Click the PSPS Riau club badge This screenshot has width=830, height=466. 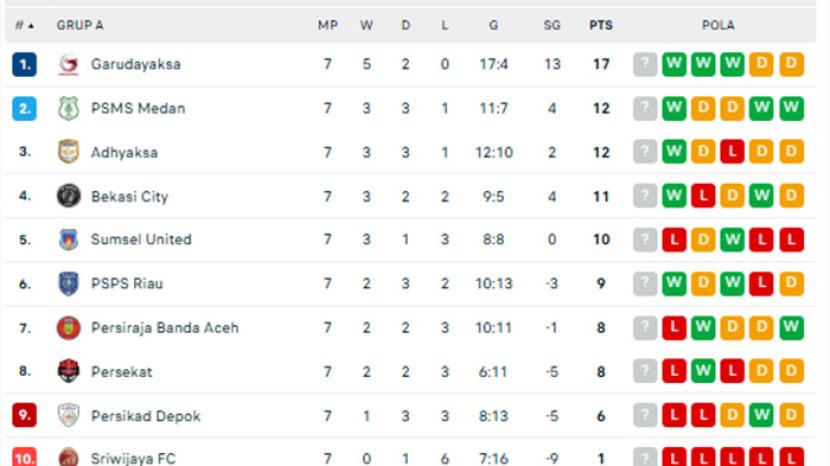[x=68, y=284]
